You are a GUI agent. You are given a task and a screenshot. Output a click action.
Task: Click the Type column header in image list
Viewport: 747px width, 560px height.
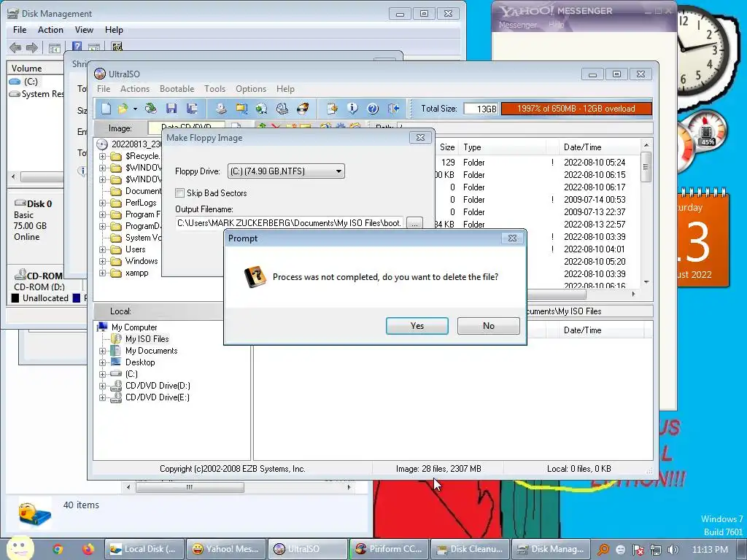(503, 147)
